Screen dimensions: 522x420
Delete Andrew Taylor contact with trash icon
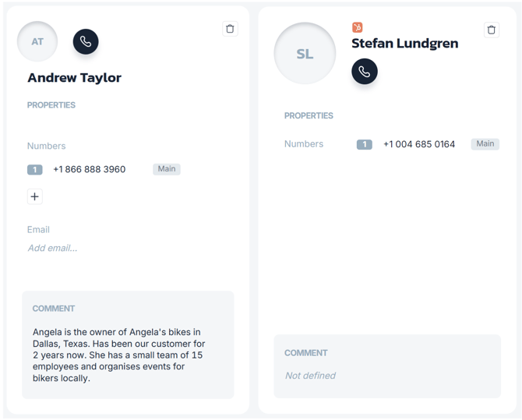click(x=230, y=29)
